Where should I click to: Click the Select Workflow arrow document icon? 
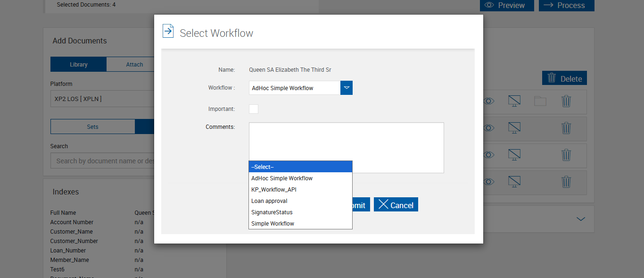168,31
